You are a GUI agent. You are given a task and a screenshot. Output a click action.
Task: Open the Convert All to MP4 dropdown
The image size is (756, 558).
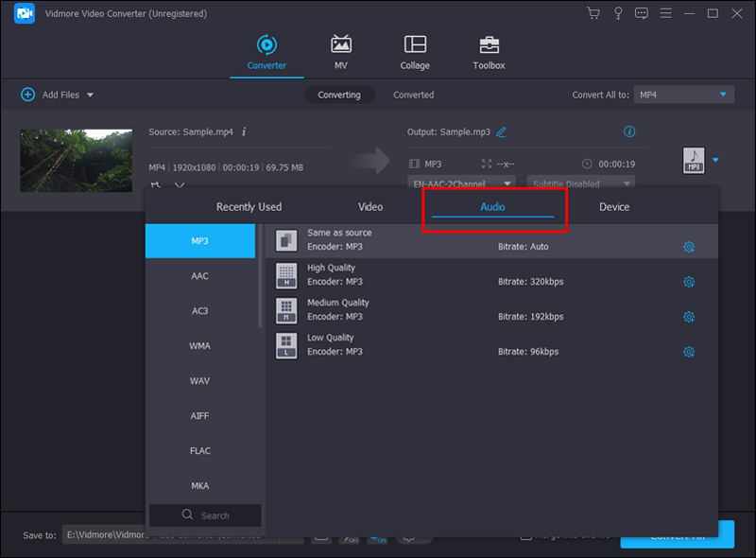pyautogui.click(x=683, y=95)
